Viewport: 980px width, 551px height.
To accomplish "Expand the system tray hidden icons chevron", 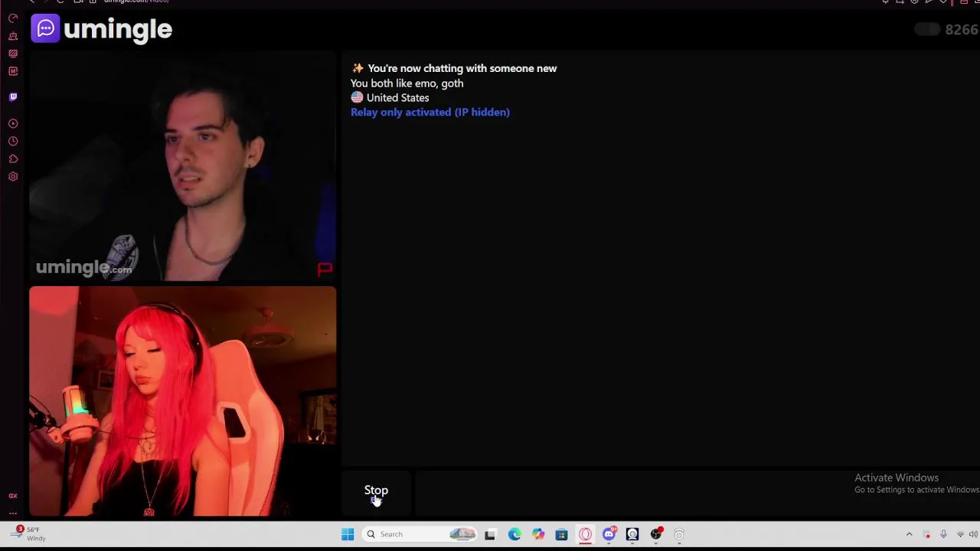I will [x=909, y=534].
